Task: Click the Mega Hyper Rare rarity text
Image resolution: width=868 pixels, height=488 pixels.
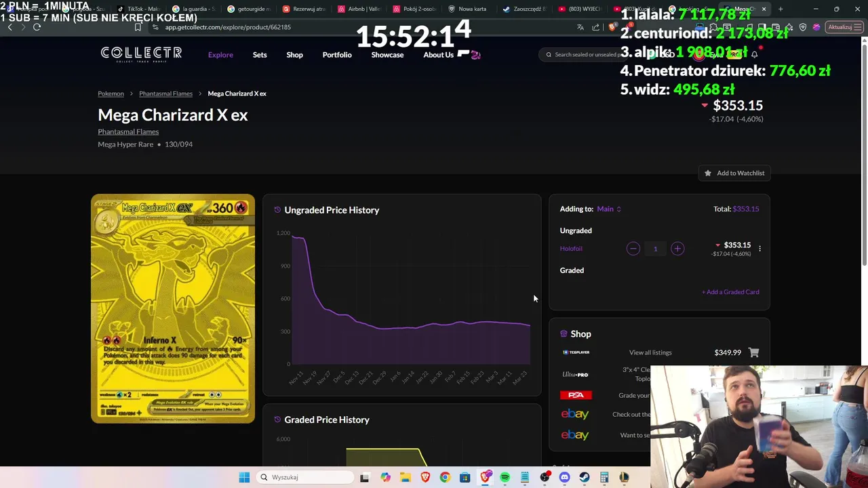Action: pos(125,144)
